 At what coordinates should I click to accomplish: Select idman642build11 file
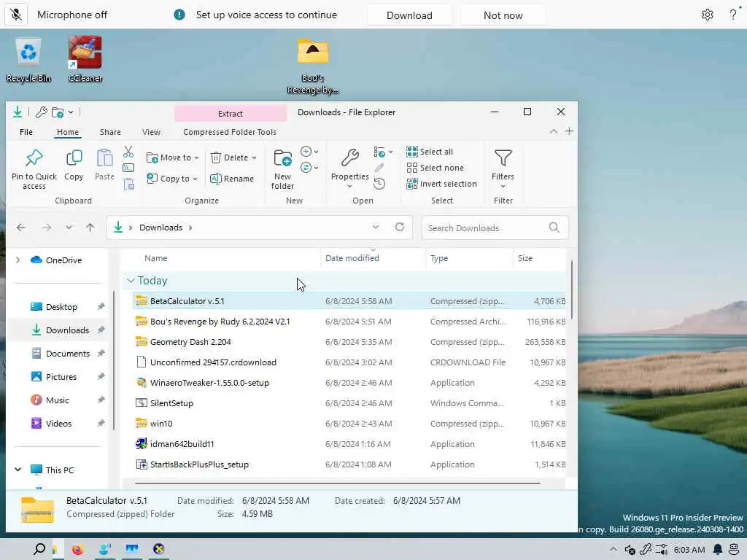pyautogui.click(x=349, y=444)
